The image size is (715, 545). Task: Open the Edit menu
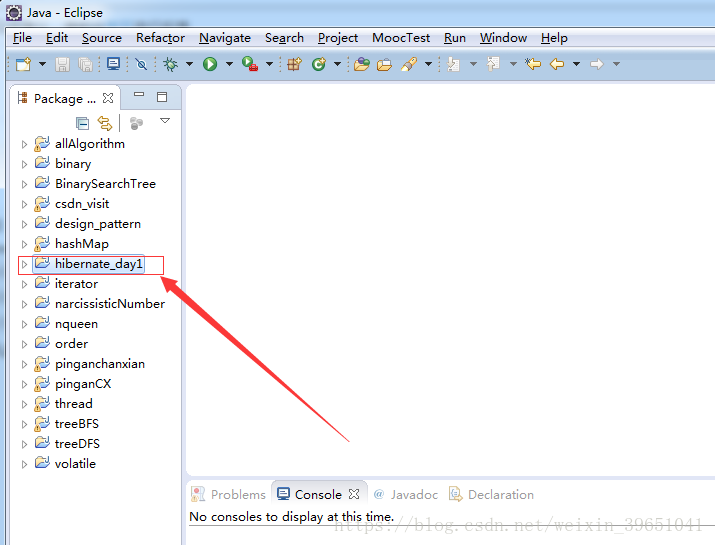57,38
